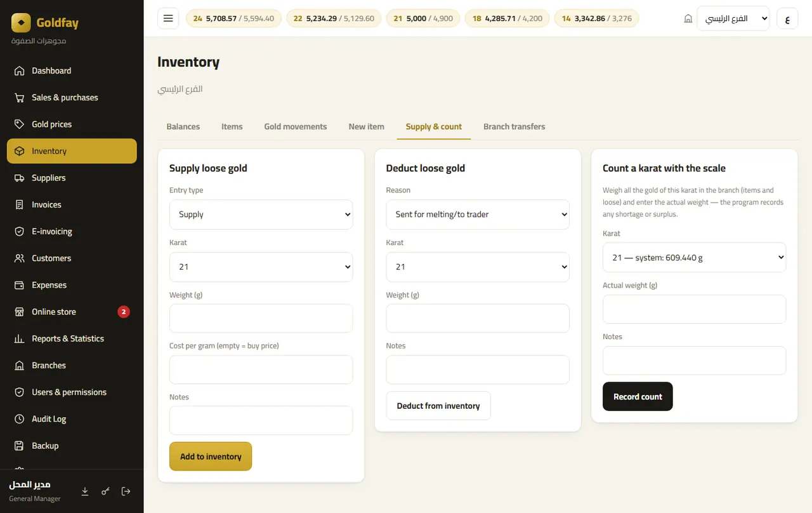This screenshot has width=812, height=513.
Task: Click the Backup disk icon
Action: 20,446
